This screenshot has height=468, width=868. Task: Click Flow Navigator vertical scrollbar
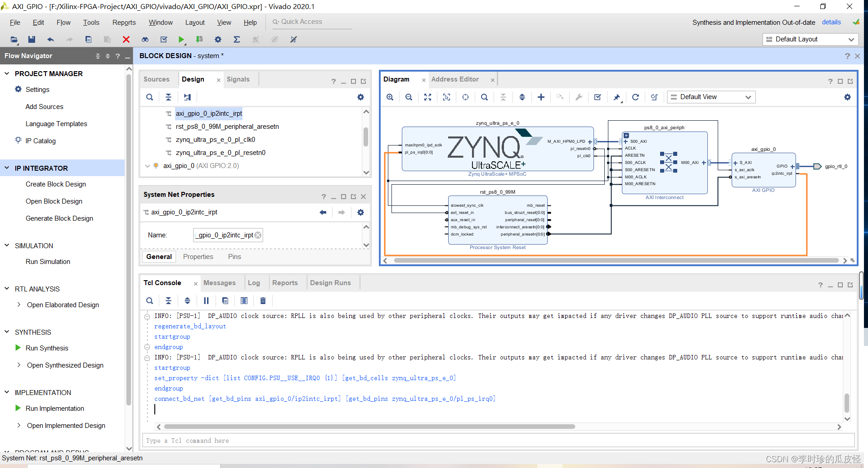coord(129,240)
